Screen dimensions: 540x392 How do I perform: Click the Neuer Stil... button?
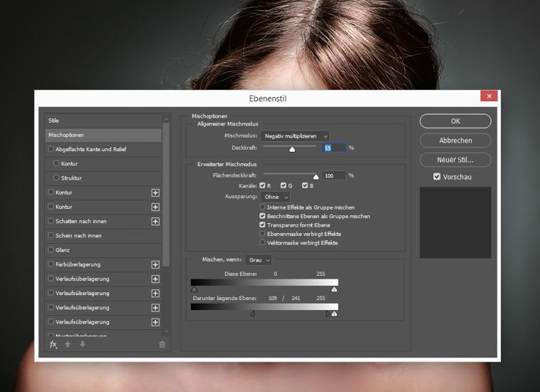[x=455, y=160]
